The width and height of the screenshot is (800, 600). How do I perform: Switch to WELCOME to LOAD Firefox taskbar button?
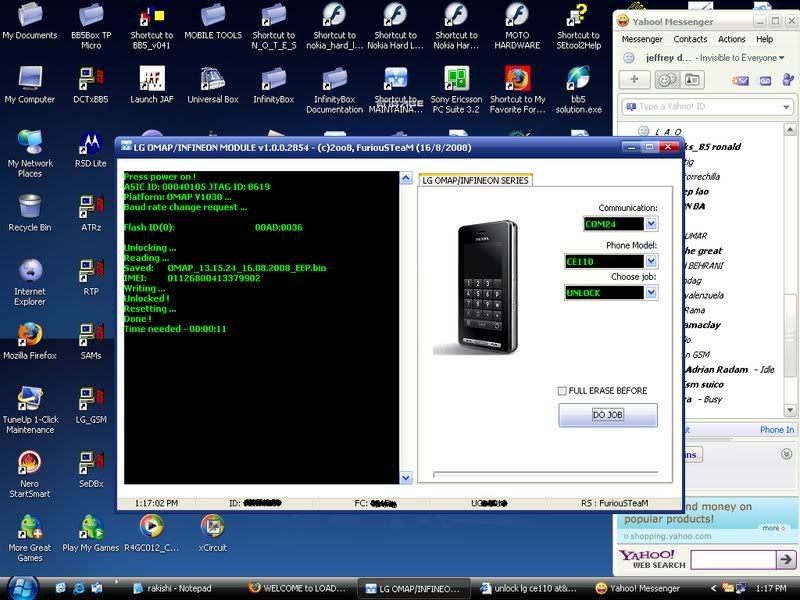tap(297, 588)
